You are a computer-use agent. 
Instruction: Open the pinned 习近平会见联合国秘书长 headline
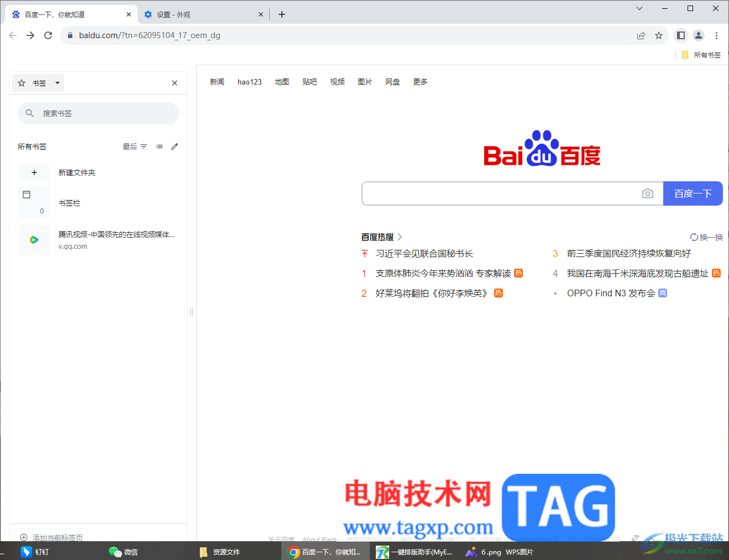(x=424, y=254)
